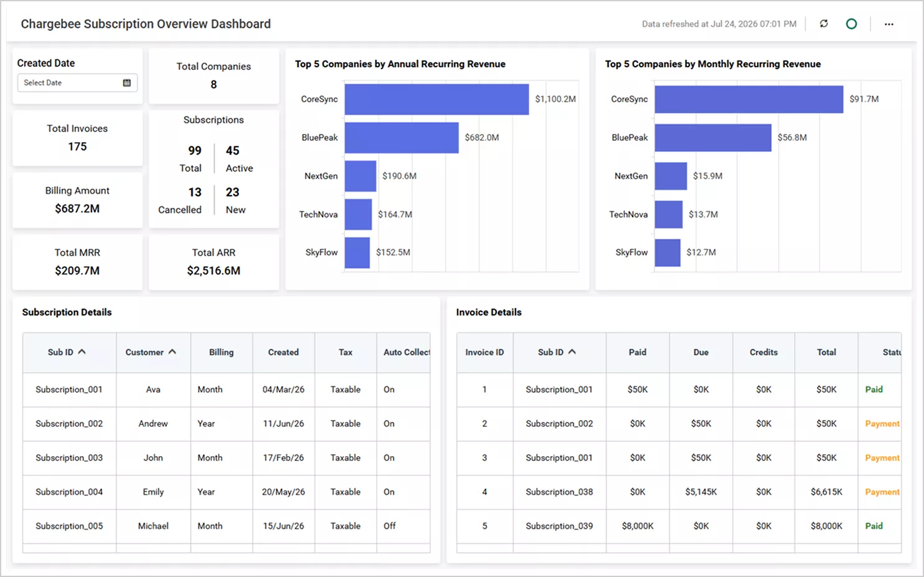
Task: Click the 45 Active subscriptions figure
Action: coord(232,151)
